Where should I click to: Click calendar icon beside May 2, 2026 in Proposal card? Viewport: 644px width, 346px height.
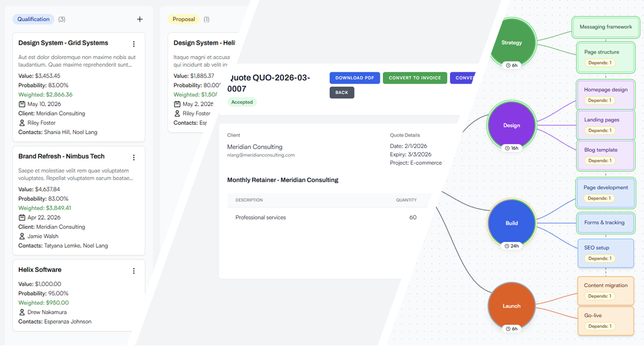point(177,104)
